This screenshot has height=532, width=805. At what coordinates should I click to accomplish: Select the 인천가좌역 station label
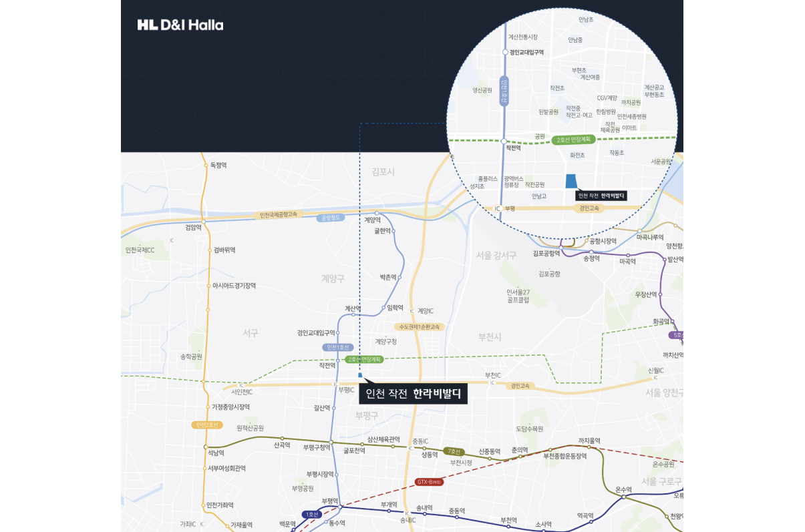coord(220,505)
